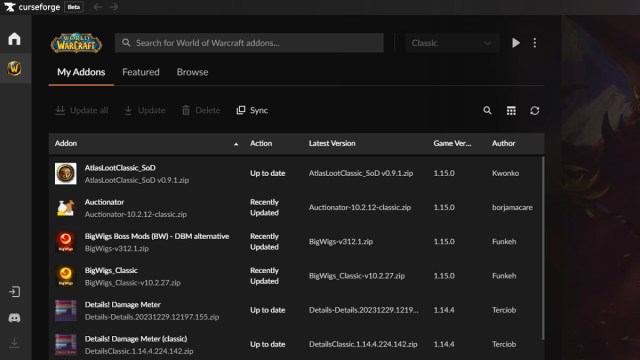Click the CurseForge logo in title bar
This screenshot has width=640, height=360.
point(32,7)
